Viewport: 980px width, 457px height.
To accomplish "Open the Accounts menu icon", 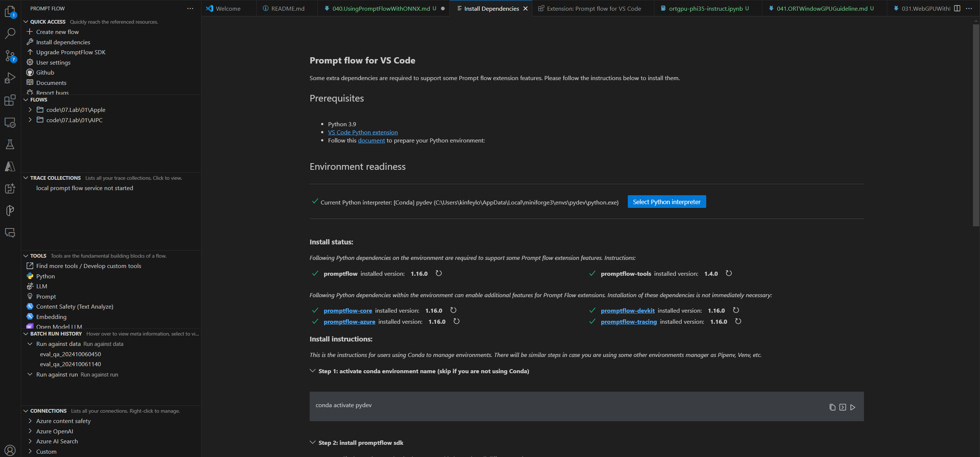I will [x=10, y=450].
